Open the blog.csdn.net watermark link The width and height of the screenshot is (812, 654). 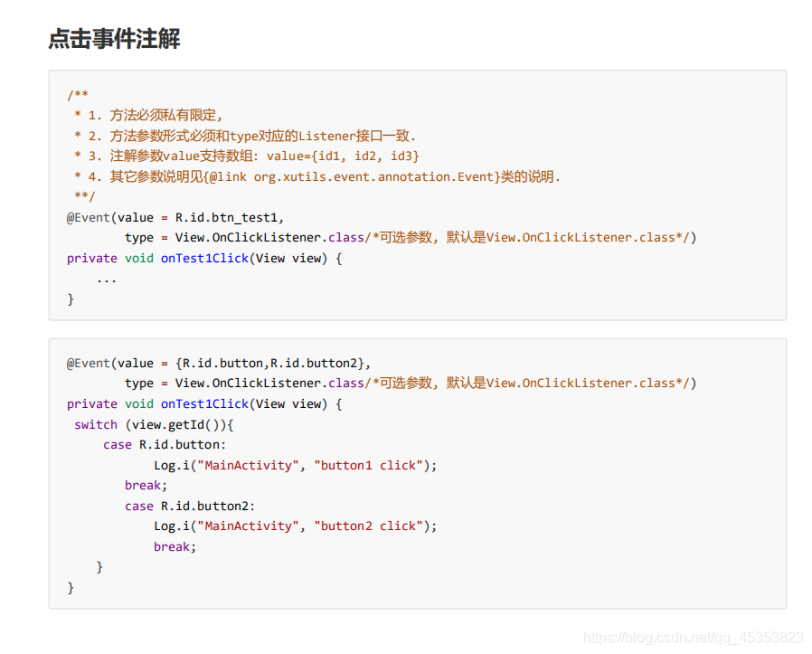[x=694, y=637]
